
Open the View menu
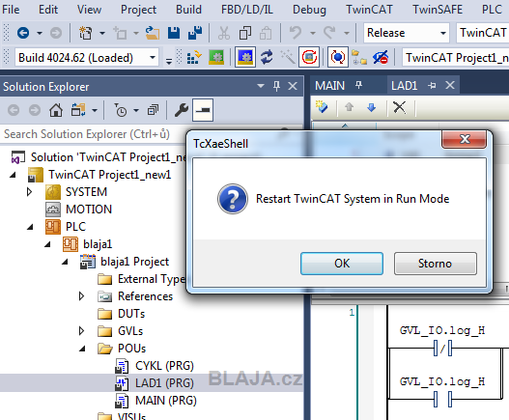(89, 10)
